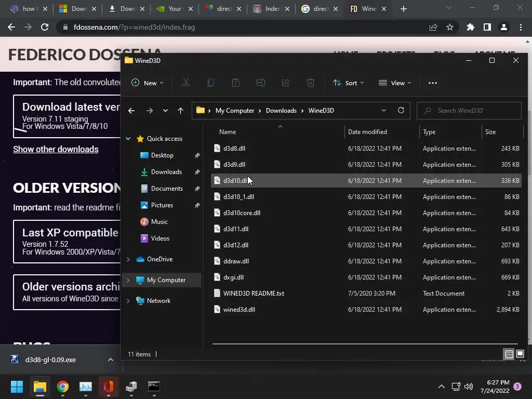
Task: Expand the OneDrive tree node
Action: point(128,259)
